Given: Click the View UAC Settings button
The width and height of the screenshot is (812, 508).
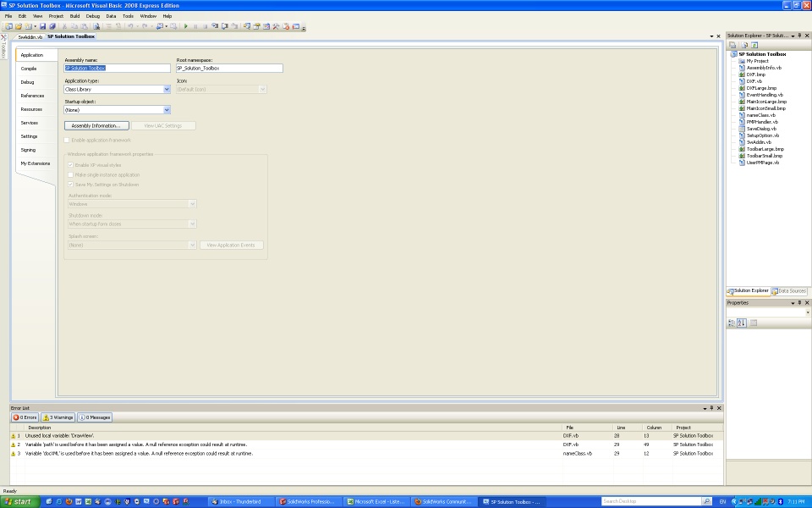Looking at the screenshot, I should 163,125.
